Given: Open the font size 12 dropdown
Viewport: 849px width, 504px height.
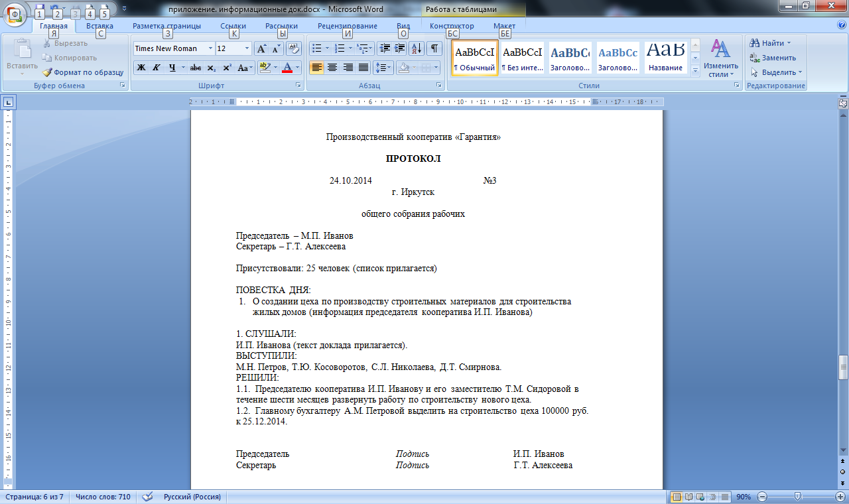Looking at the screenshot, I should [x=247, y=48].
